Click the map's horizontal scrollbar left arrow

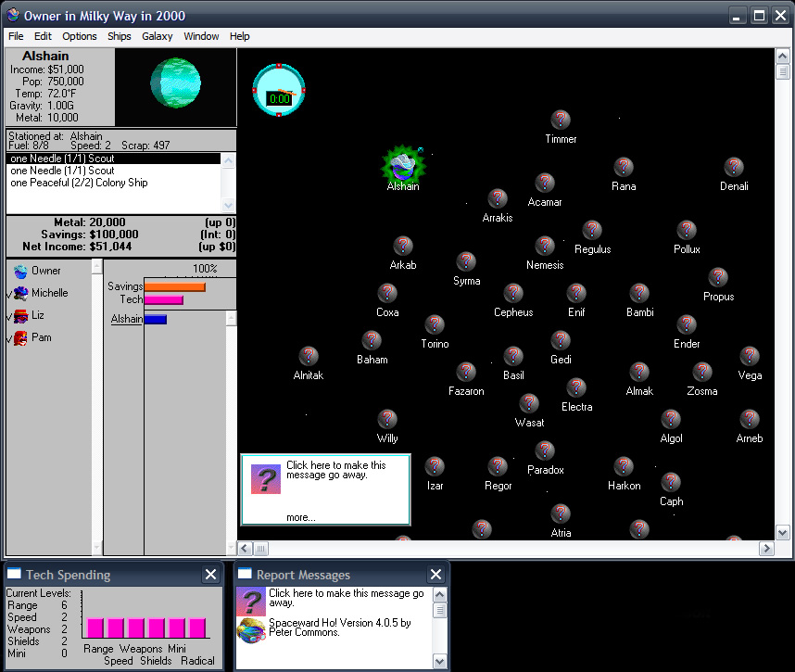[246, 548]
